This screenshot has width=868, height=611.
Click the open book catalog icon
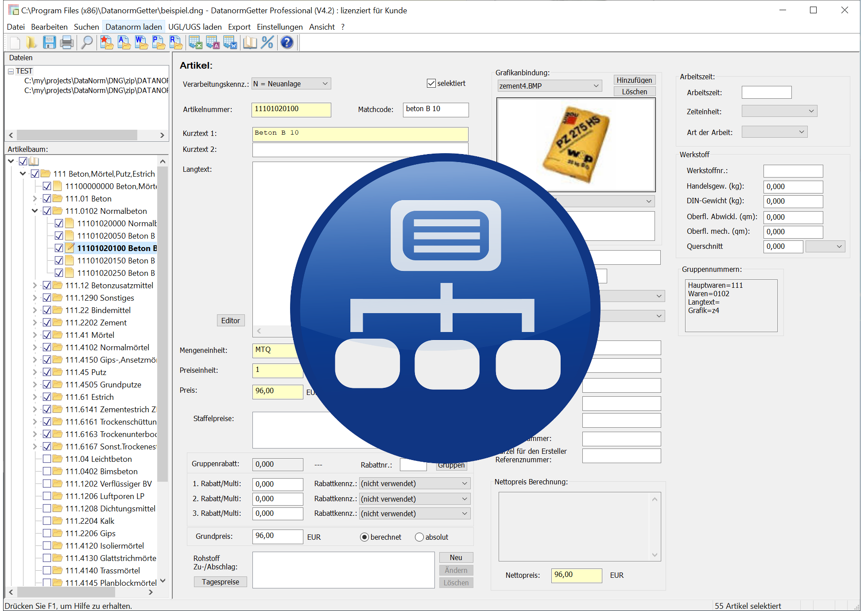[x=250, y=43]
